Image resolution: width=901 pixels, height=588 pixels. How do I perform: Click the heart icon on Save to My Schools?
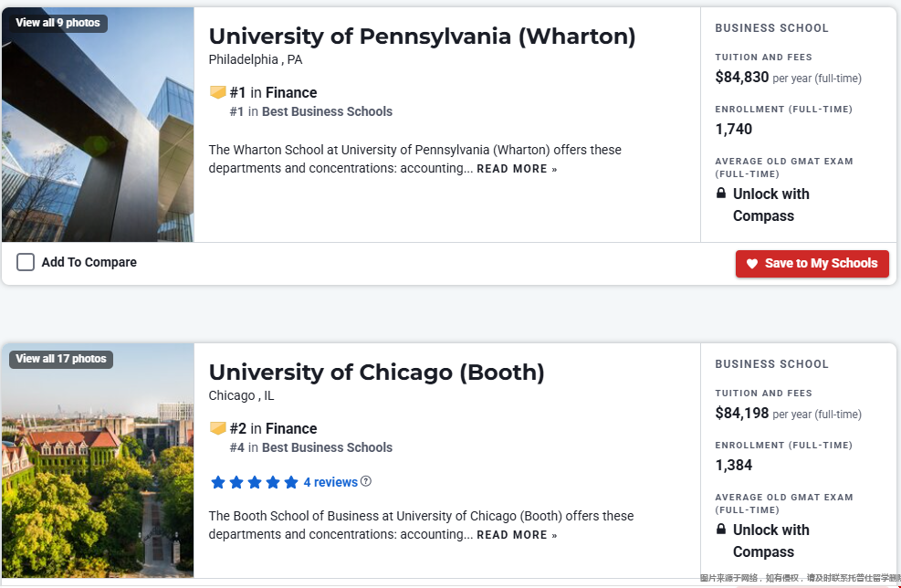coord(752,264)
